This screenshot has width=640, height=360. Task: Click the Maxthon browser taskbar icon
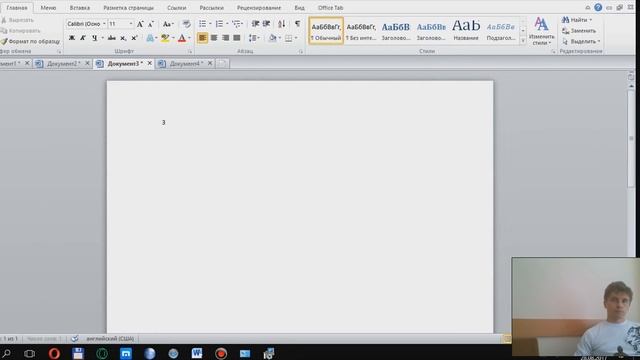click(126, 353)
